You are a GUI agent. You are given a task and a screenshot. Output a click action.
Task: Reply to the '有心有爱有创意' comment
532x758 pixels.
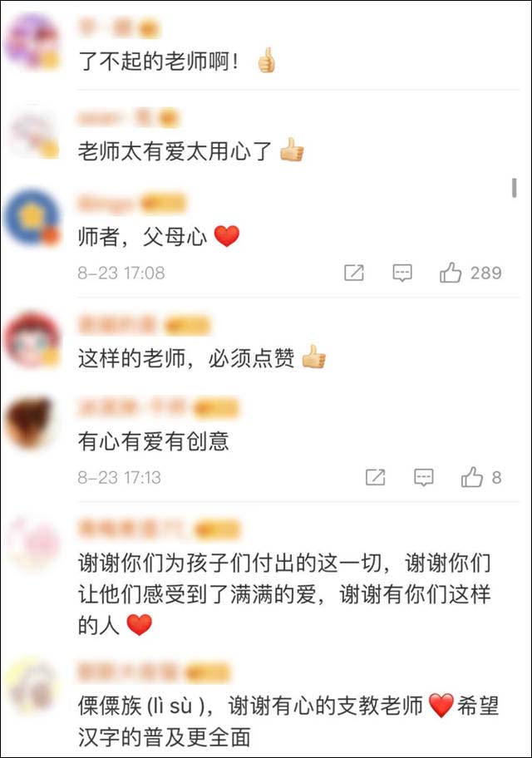pyautogui.click(x=424, y=478)
